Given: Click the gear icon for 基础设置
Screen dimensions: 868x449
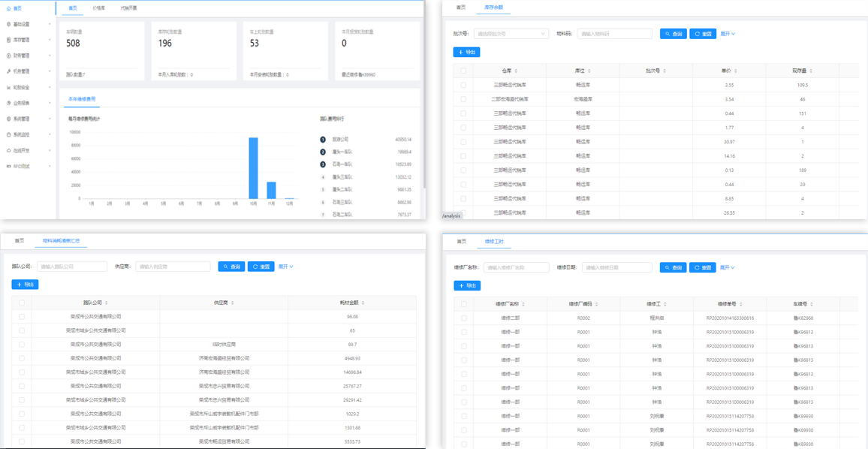Looking at the screenshot, I should click(8, 24).
